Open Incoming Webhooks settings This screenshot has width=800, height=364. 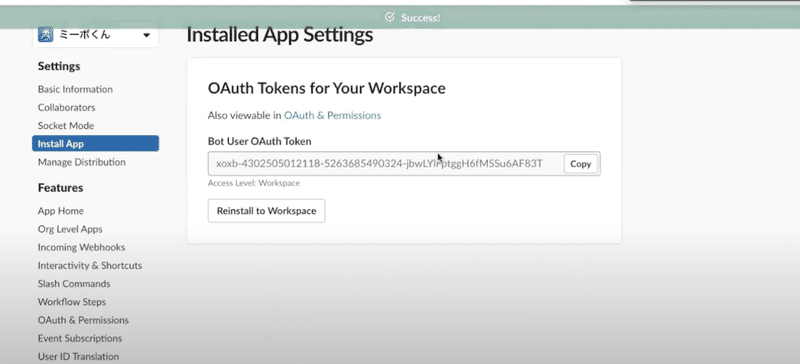pos(81,247)
